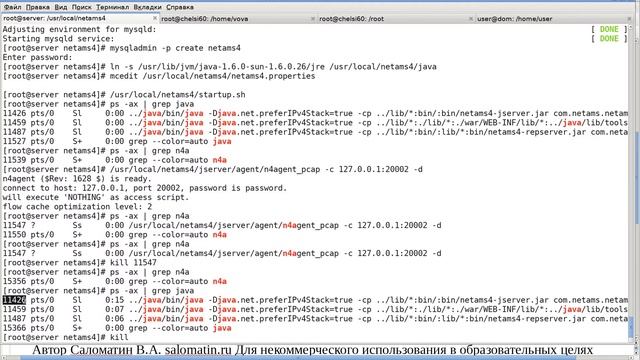Click 'connect to host: 127.0.0.1' line

144,188
